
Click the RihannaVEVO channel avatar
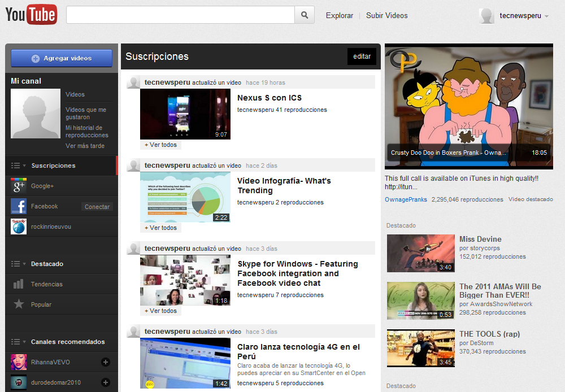point(19,362)
